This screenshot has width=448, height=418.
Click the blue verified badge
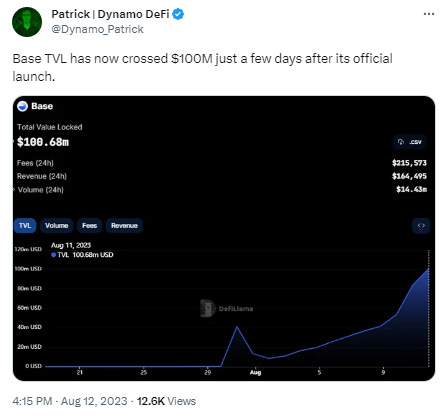(x=179, y=14)
